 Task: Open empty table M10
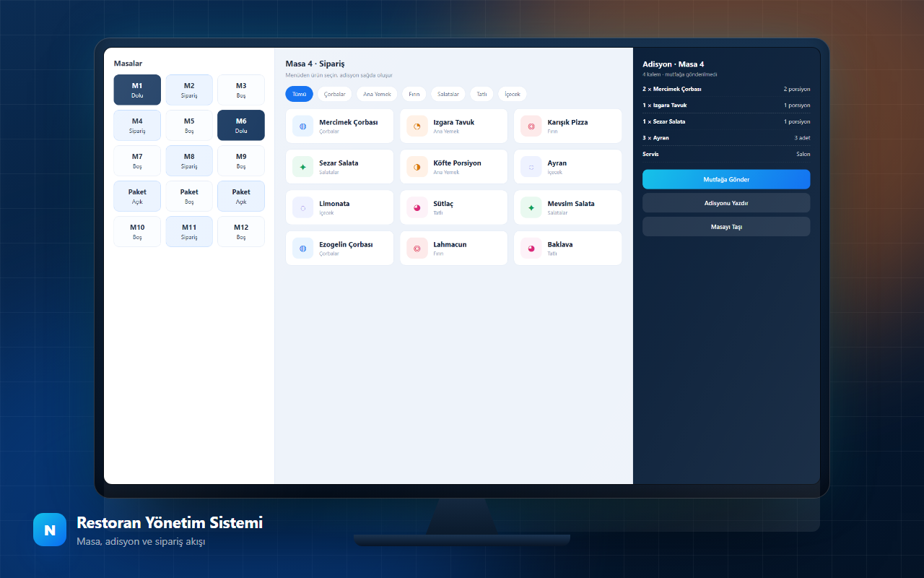coord(137,231)
